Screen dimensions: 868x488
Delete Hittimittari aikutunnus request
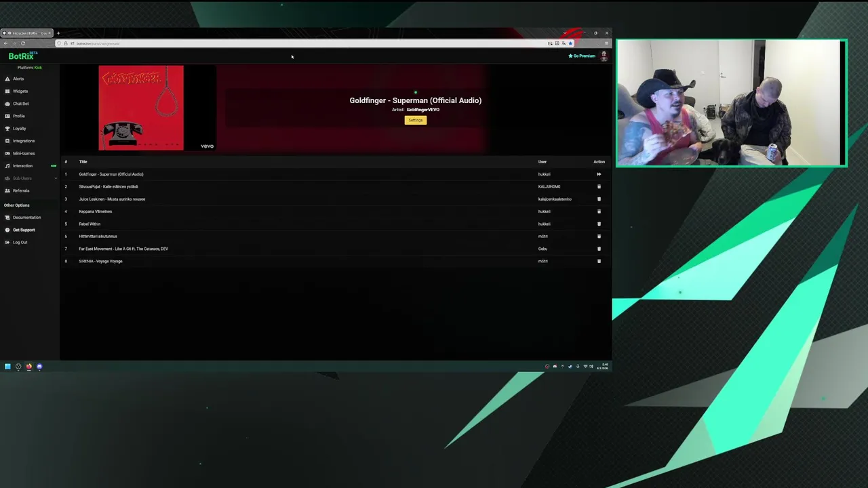(x=599, y=237)
